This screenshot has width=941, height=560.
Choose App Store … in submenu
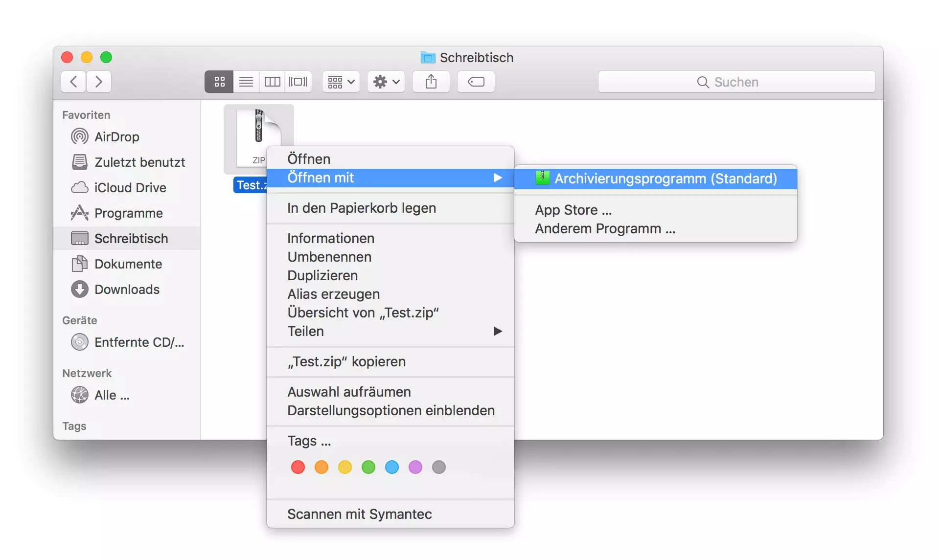point(656,210)
